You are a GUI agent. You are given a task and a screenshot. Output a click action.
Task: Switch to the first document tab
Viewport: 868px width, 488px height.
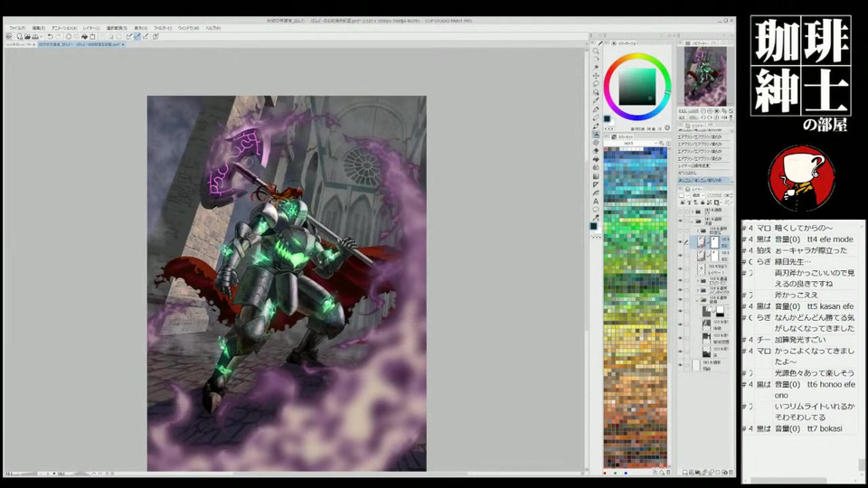[20, 43]
